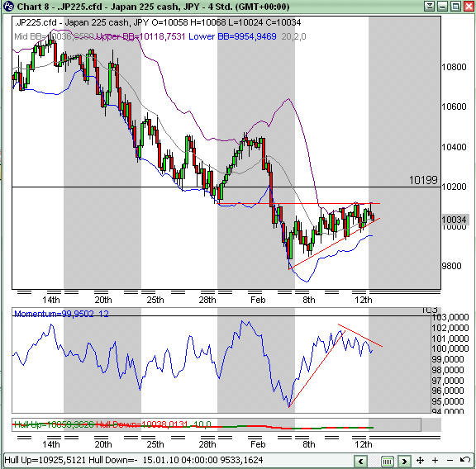Maximize the Chart 8 window
Screen dimensions: 476x469
click(455, 6)
